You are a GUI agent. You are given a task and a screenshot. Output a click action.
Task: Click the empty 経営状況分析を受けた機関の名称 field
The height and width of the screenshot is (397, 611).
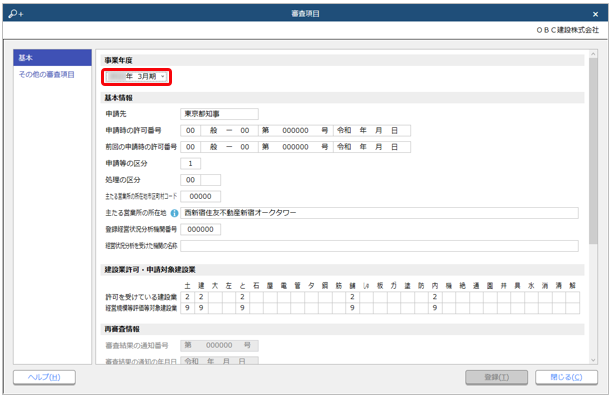coord(380,246)
